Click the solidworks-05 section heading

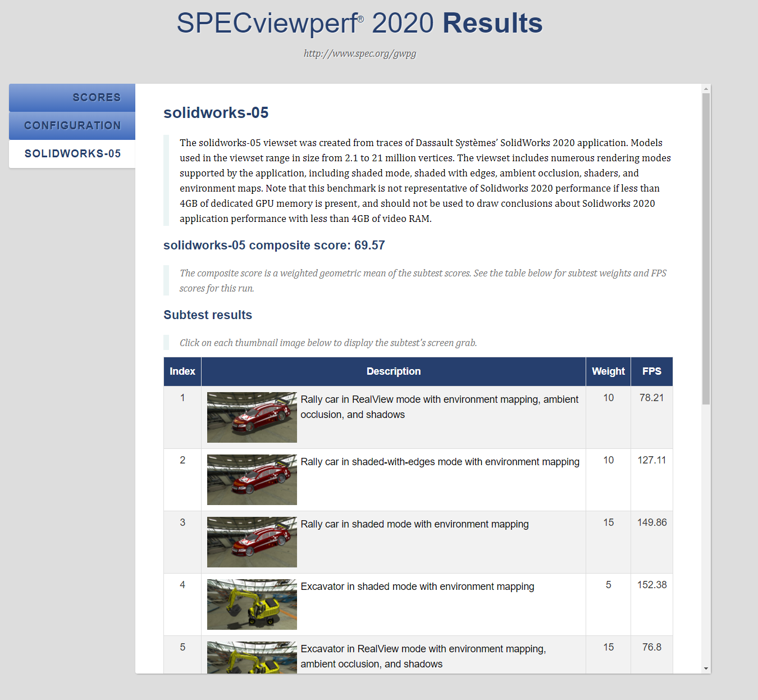(216, 113)
